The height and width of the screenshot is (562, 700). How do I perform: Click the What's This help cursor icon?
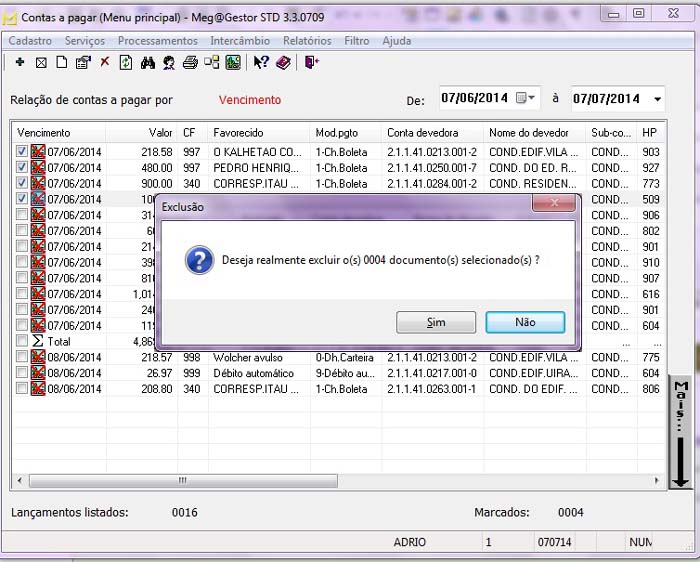pos(261,62)
